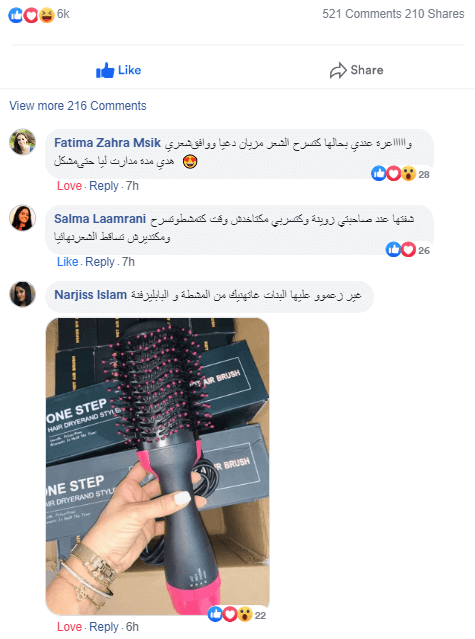475x639 pixels.
Task: Open Narjiss Islam's profile name link
Action: click(x=90, y=295)
